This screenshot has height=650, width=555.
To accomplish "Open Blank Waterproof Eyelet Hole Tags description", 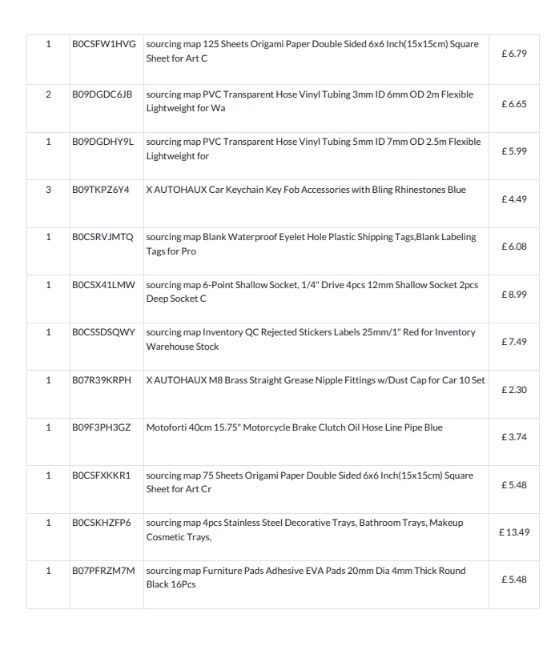I will (x=311, y=244).
